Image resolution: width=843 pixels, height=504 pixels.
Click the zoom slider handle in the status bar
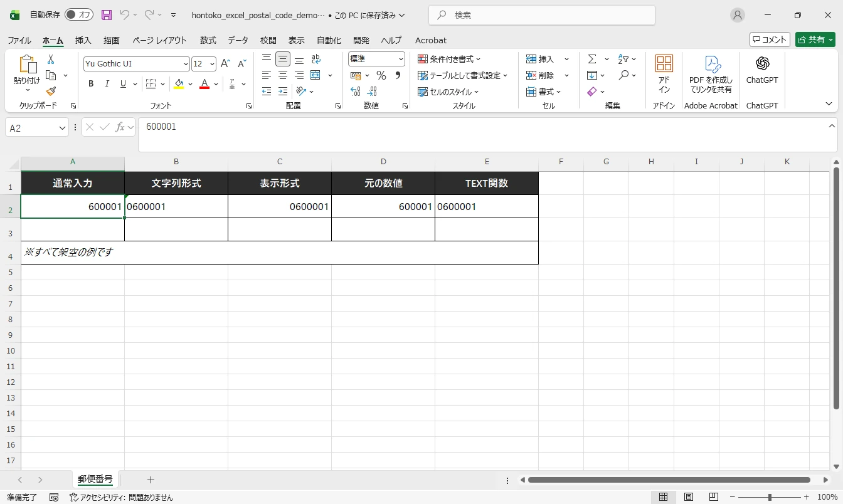coord(770,497)
